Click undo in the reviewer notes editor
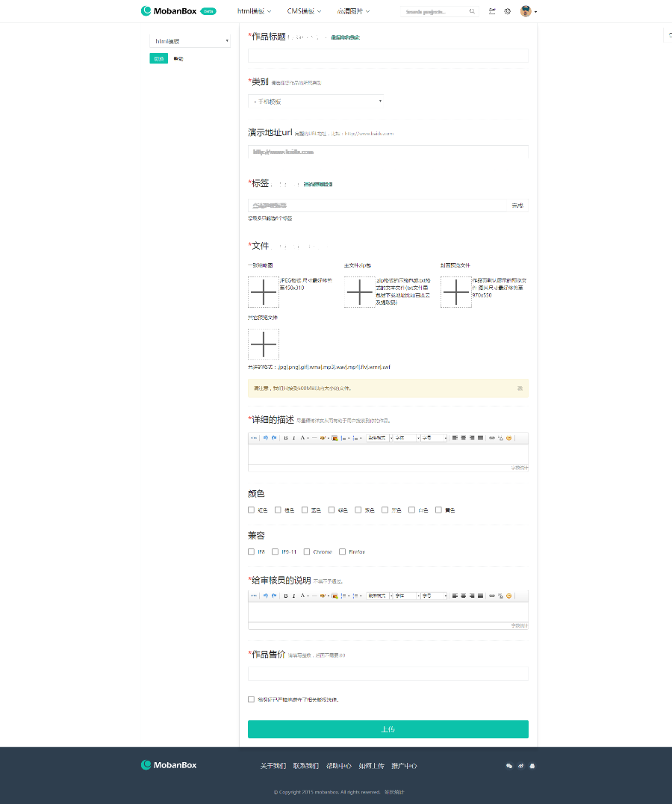 265,596
